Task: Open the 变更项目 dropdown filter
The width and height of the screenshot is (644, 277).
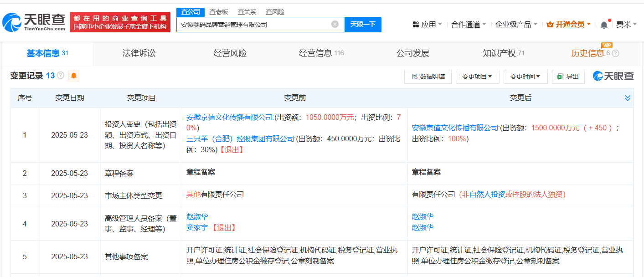Action: [477, 77]
